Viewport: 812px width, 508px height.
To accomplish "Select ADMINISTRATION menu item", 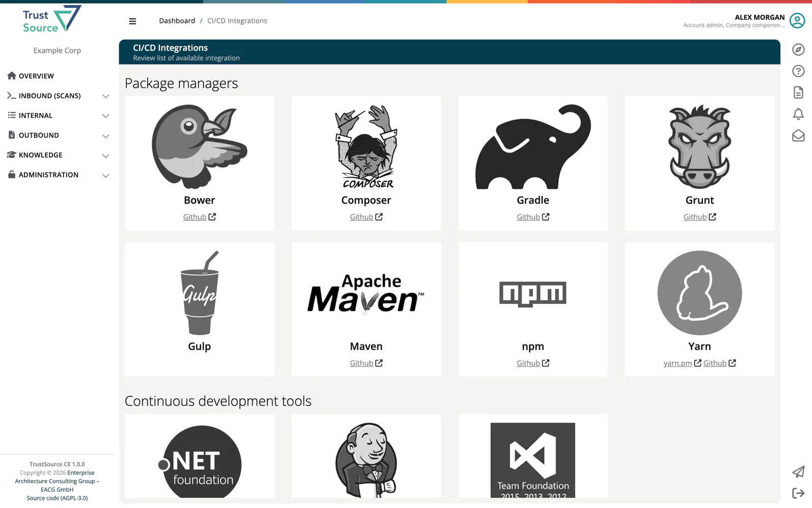I will point(49,175).
